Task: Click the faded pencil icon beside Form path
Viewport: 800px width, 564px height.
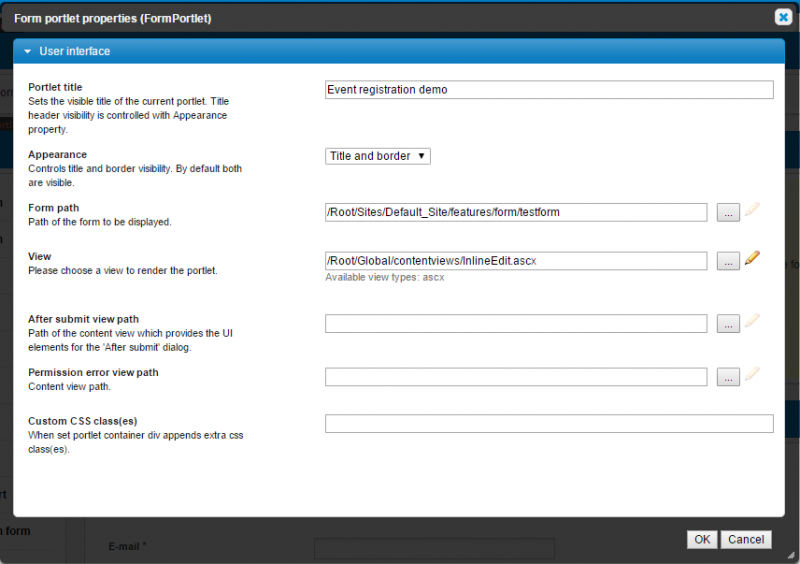Action: pyautogui.click(x=752, y=209)
